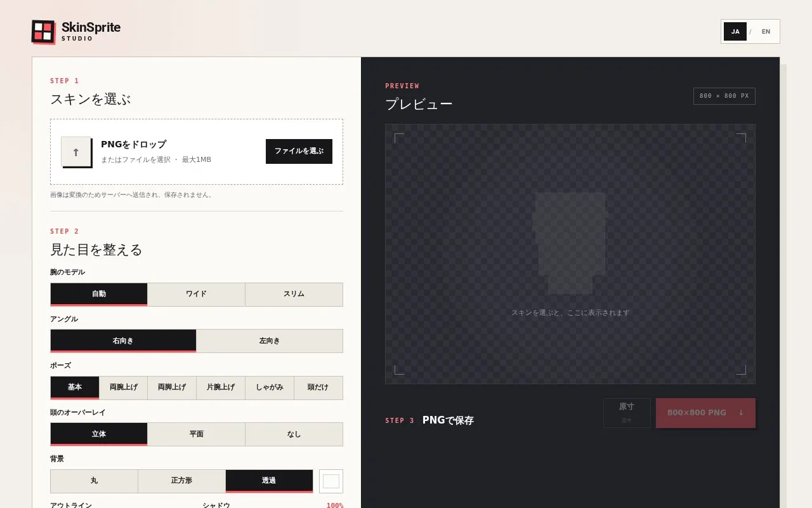Open the white background color swatch
The height and width of the screenshot is (508, 812).
click(331, 481)
